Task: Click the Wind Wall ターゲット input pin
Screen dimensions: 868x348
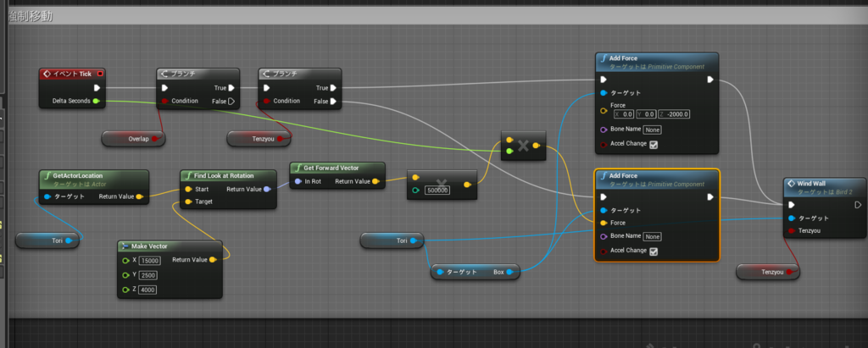Action: coord(792,218)
